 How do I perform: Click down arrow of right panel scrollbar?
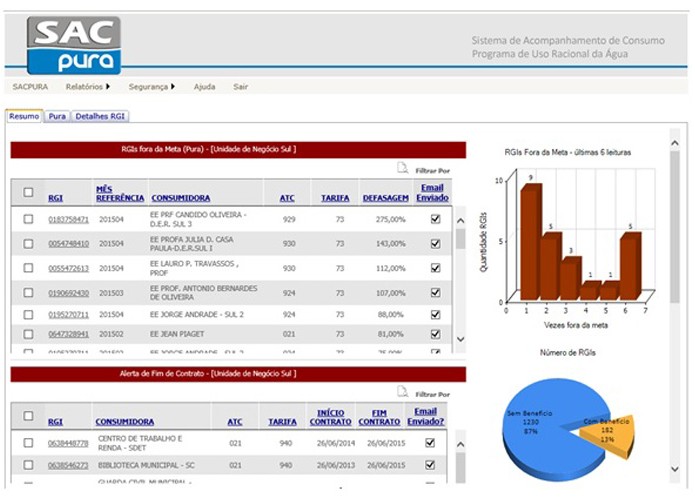coord(675,469)
